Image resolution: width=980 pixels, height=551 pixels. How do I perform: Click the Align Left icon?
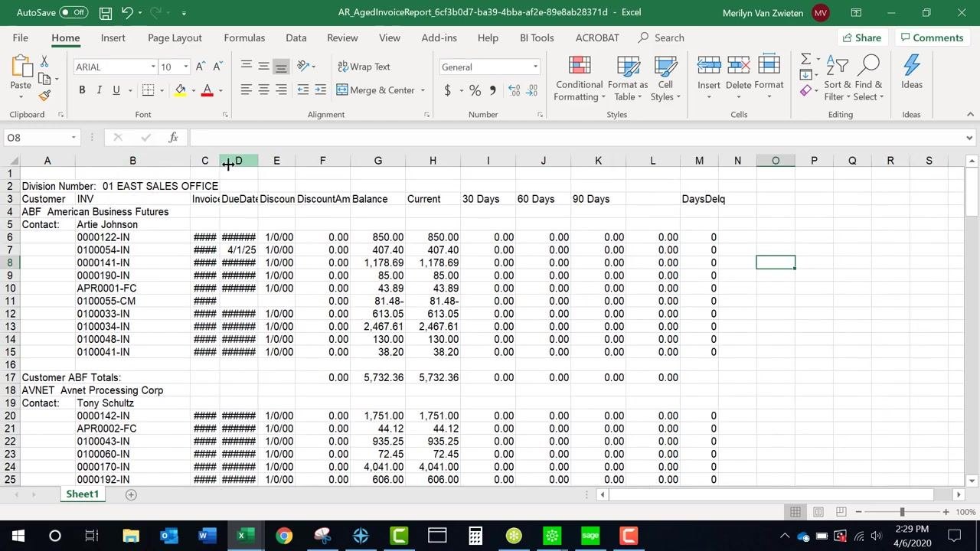pyautogui.click(x=246, y=90)
